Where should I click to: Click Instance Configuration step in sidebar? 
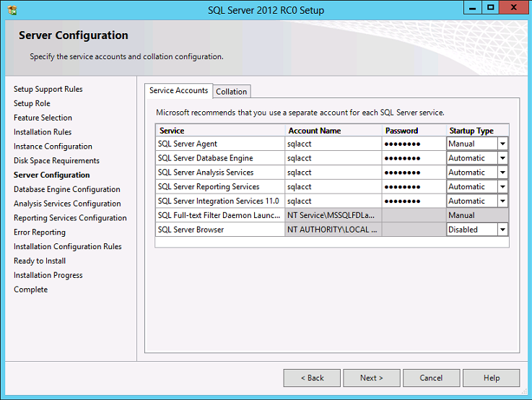click(x=53, y=147)
